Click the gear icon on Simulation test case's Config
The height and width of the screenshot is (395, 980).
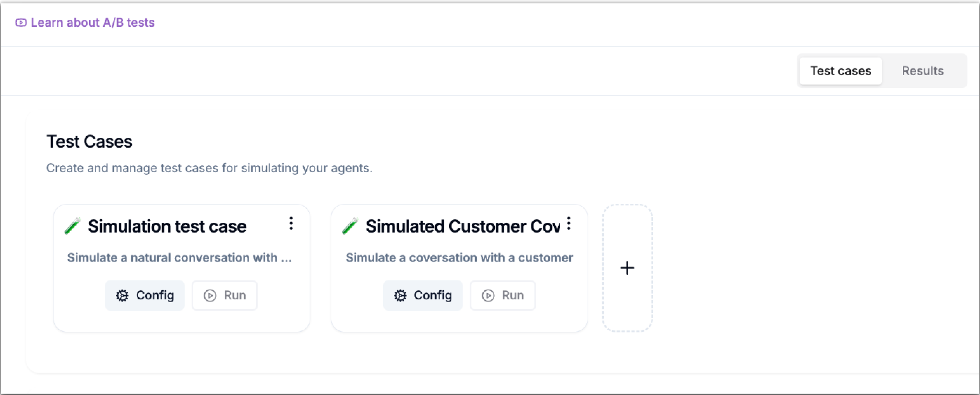[122, 296]
